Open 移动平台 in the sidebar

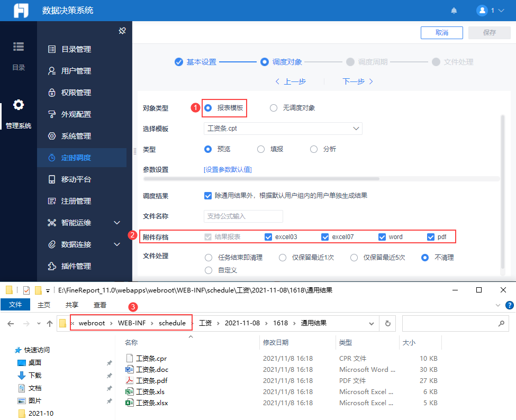(76, 179)
